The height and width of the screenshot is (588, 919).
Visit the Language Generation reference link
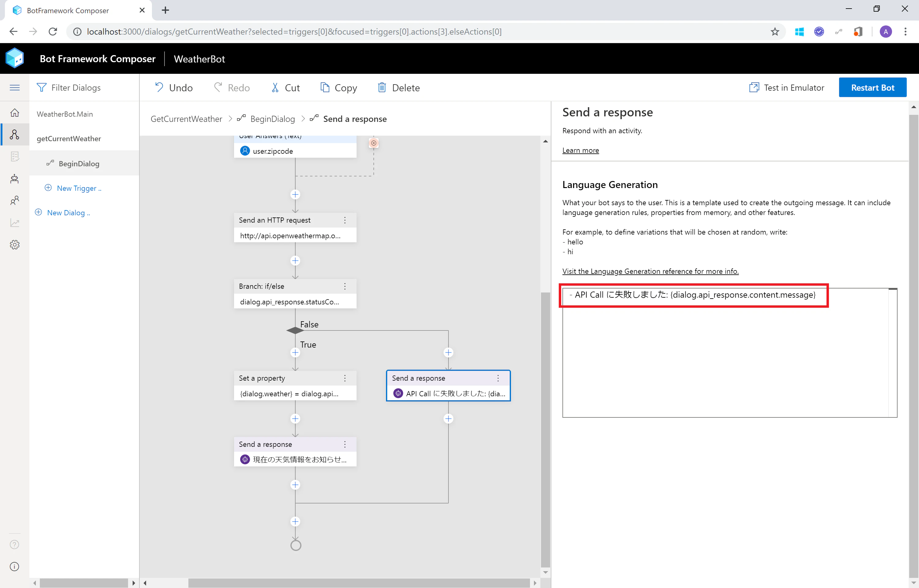tap(650, 271)
